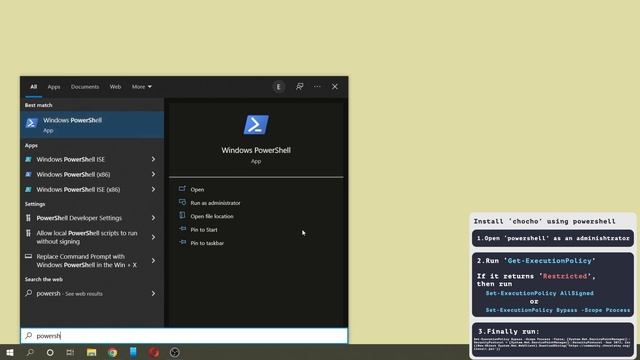
Task: Click the Windows PowerShell ISE icon
Action: point(28,159)
